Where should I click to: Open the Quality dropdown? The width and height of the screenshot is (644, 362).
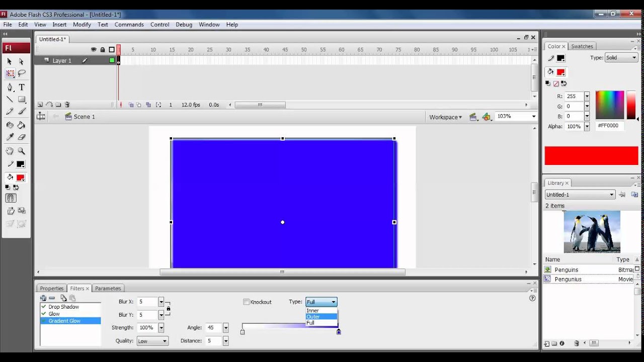[152, 341]
